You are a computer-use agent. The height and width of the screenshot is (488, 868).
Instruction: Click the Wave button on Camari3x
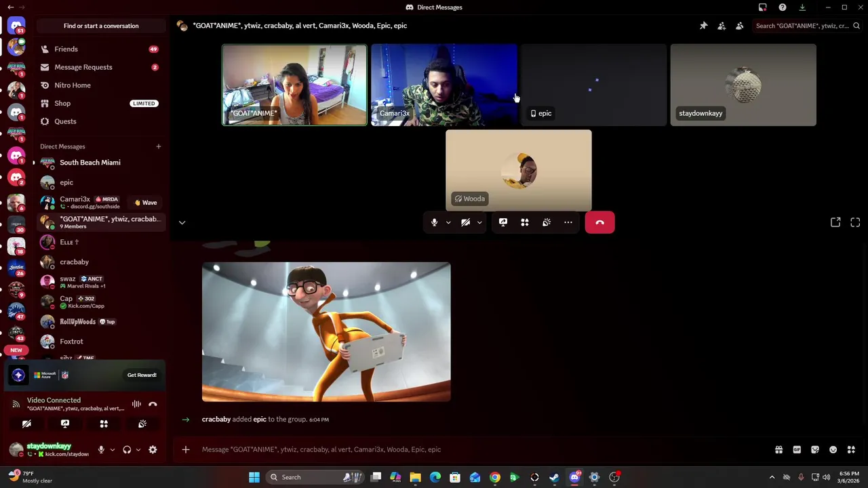tap(146, 203)
